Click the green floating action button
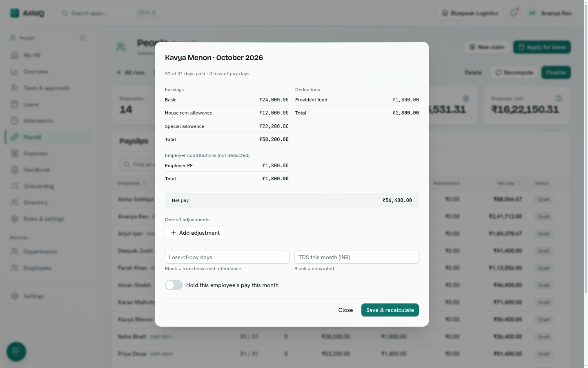588x368 pixels. pyautogui.click(x=16, y=352)
